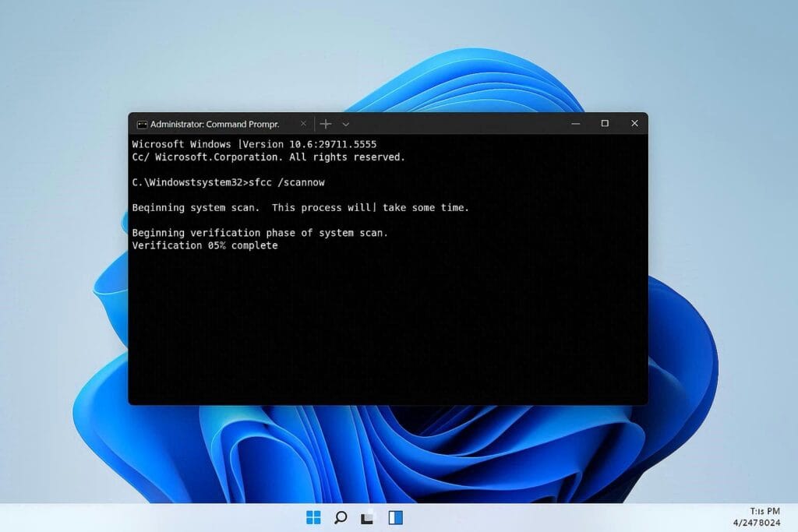Open the Widgets panel icon on taskbar
This screenshot has height=532, width=798.
(395, 517)
